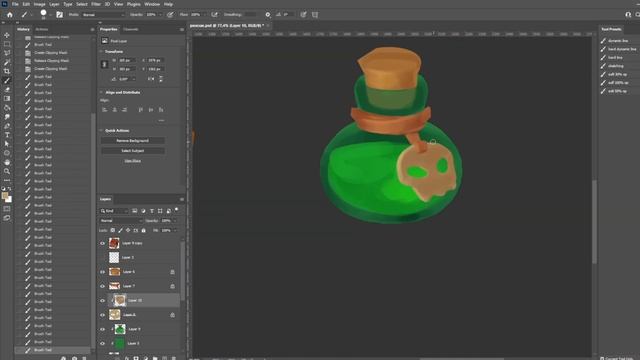The image size is (640, 360).
Task: Select the Lasso tool
Action: point(7,53)
